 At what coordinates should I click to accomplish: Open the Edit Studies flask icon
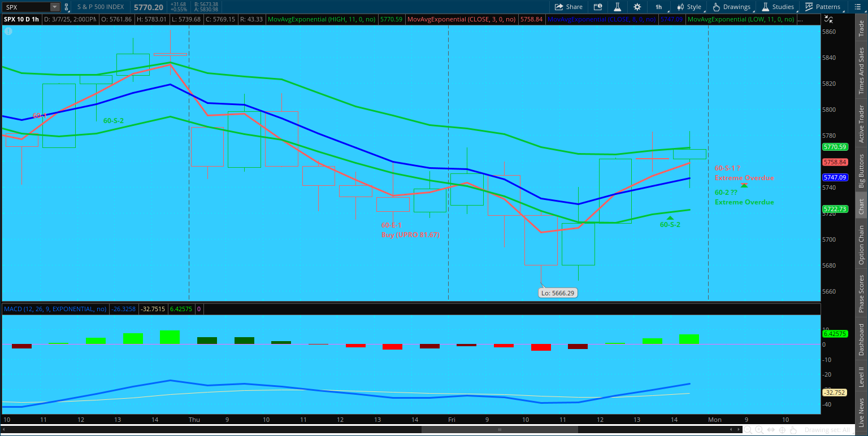[618, 7]
